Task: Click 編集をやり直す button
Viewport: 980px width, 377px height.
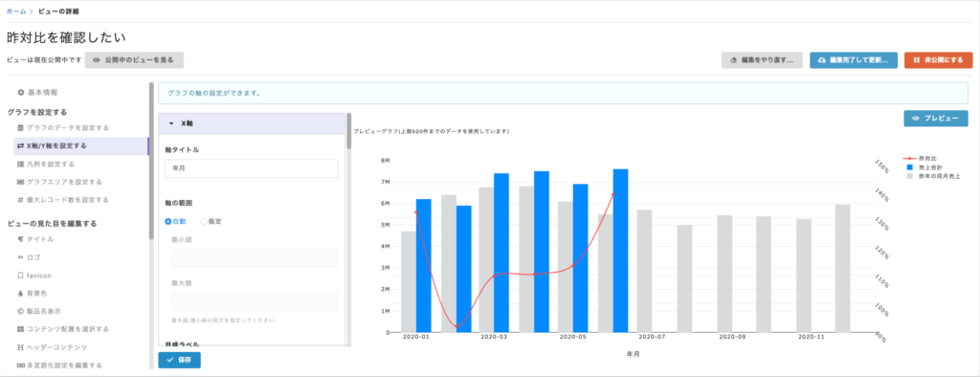Action: click(762, 60)
